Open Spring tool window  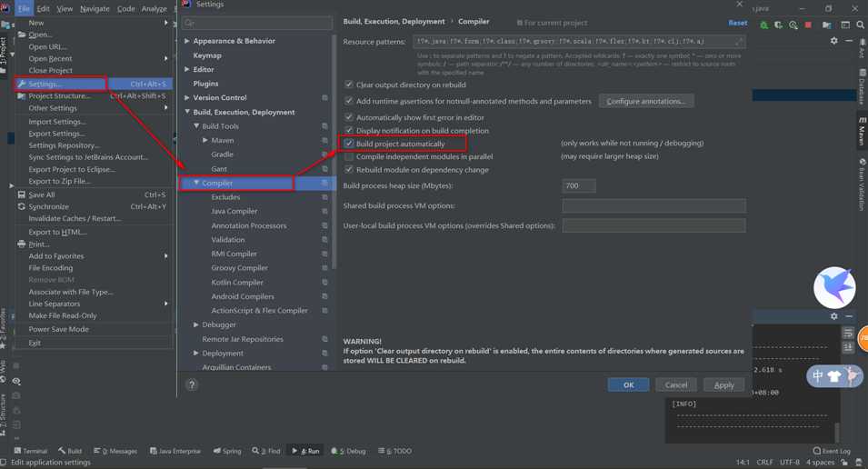(x=227, y=452)
